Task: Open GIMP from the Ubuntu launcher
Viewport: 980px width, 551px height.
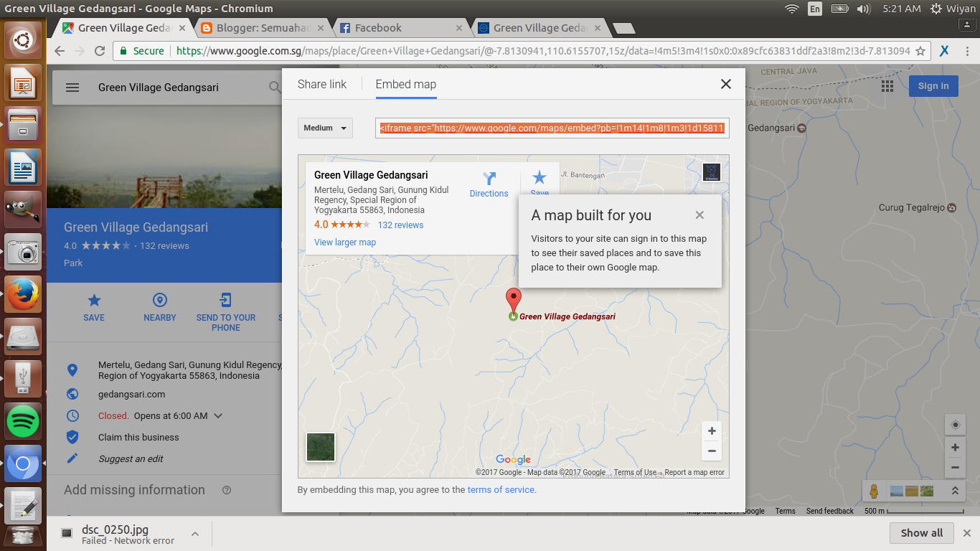Action: pyautogui.click(x=23, y=209)
